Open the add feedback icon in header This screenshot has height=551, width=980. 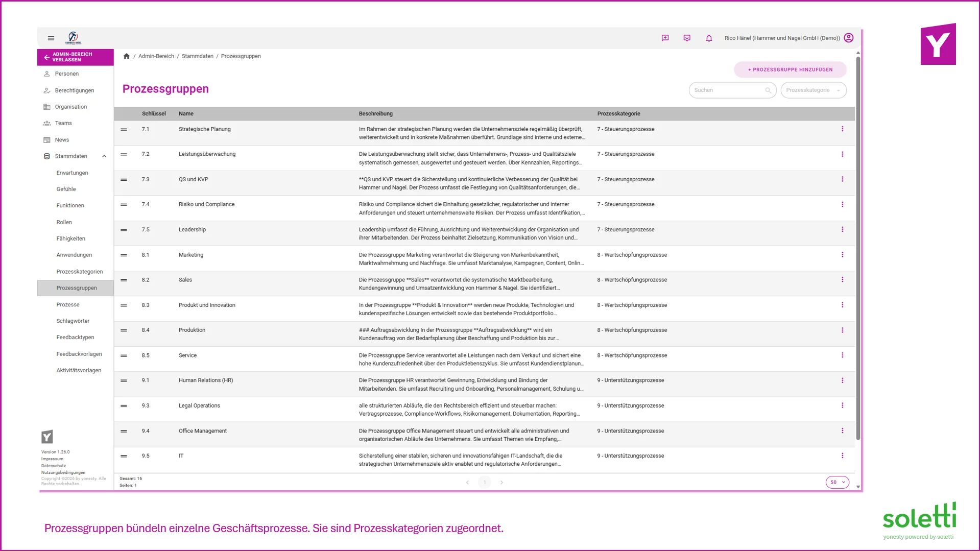[665, 38]
